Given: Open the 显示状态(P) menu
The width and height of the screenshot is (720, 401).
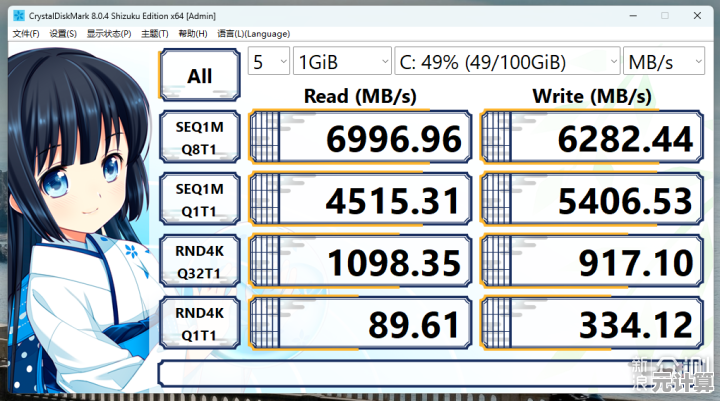Looking at the screenshot, I should tap(109, 34).
